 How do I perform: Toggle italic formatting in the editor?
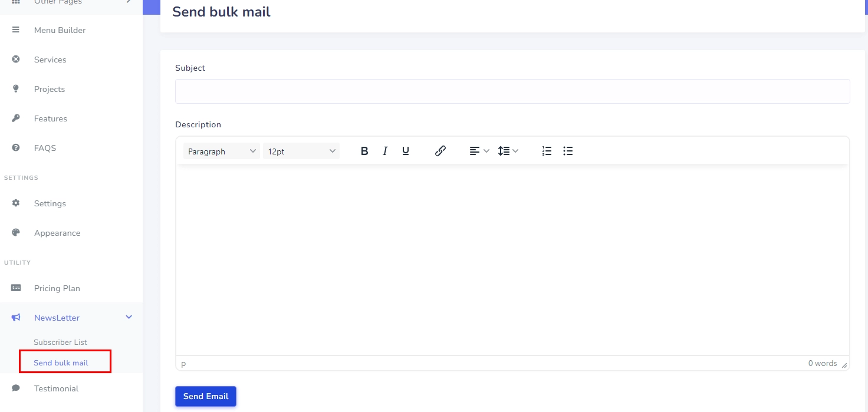(385, 151)
